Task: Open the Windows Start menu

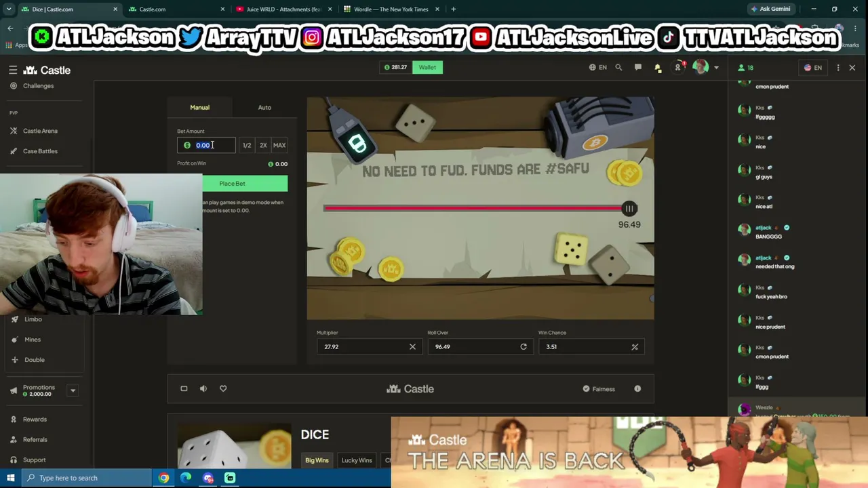Action: tap(10, 478)
